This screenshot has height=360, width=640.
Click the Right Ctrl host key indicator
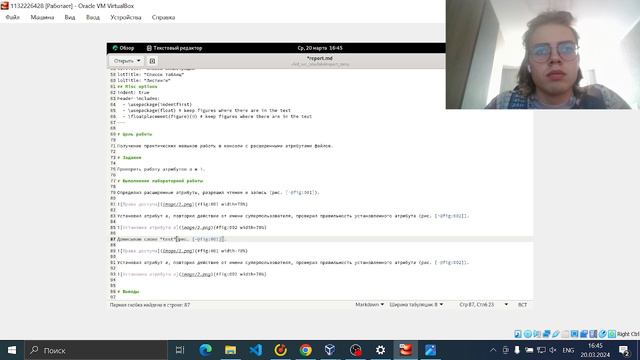pos(628,334)
